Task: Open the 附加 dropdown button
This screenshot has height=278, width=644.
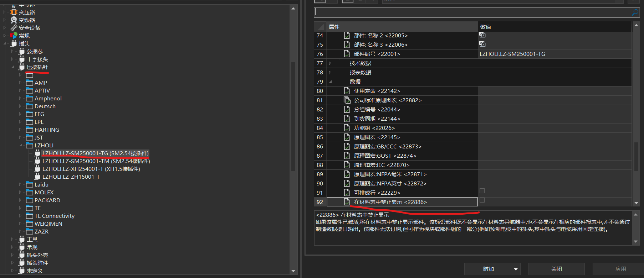Action: tap(492, 269)
